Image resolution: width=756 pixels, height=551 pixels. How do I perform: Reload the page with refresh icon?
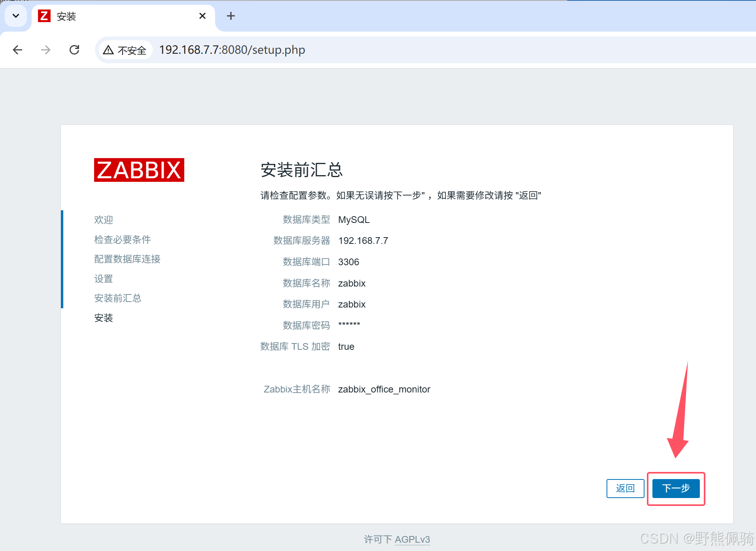click(74, 50)
